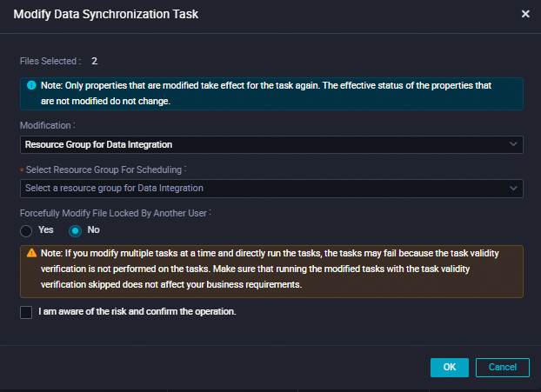Click the blue info icon in the note
The image size is (541, 392).
click(x=31, y=86)
